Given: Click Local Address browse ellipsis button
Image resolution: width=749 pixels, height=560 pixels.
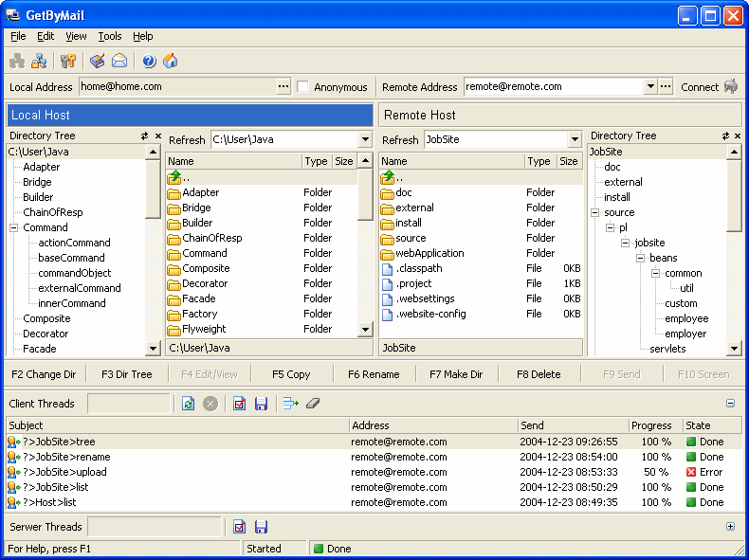Looking at the screenshot, I should 283,87.
